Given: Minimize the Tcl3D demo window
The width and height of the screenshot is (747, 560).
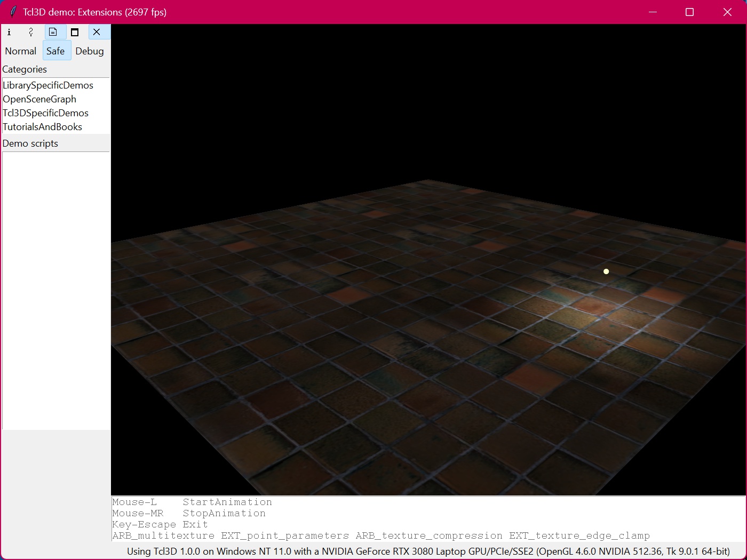Looking at the screenshot, I should (653, 12).
